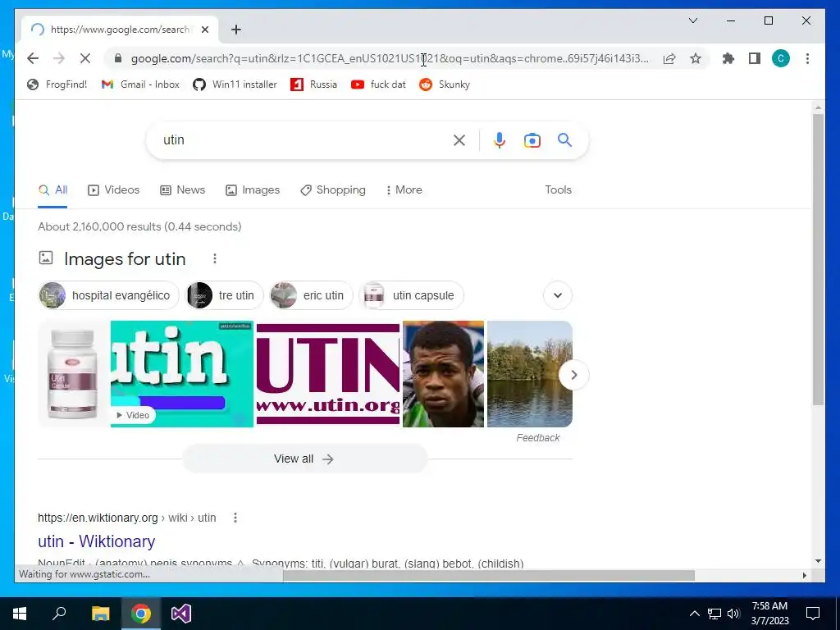Select the All results tab
Screen dimensions: 840x630
pos(52,189)
